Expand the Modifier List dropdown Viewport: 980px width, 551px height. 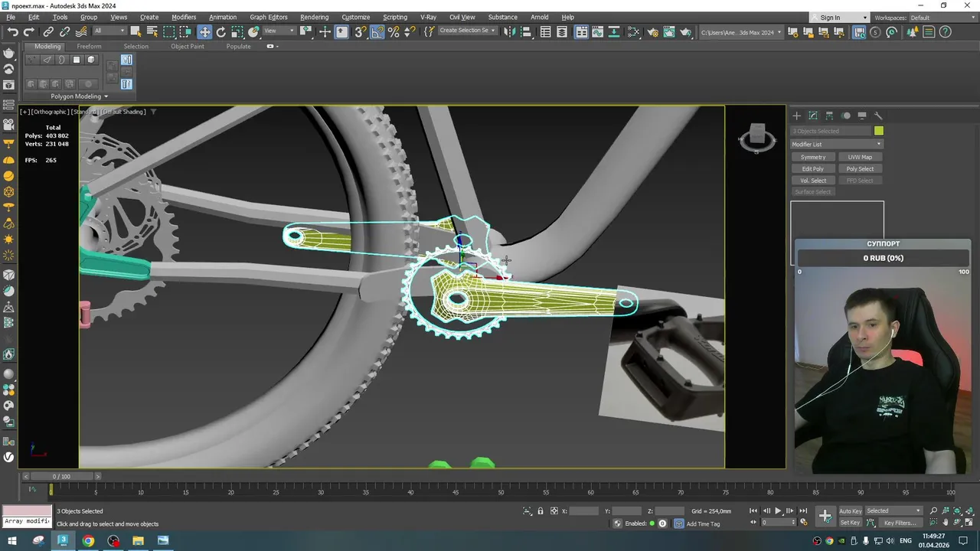point(837,144)
